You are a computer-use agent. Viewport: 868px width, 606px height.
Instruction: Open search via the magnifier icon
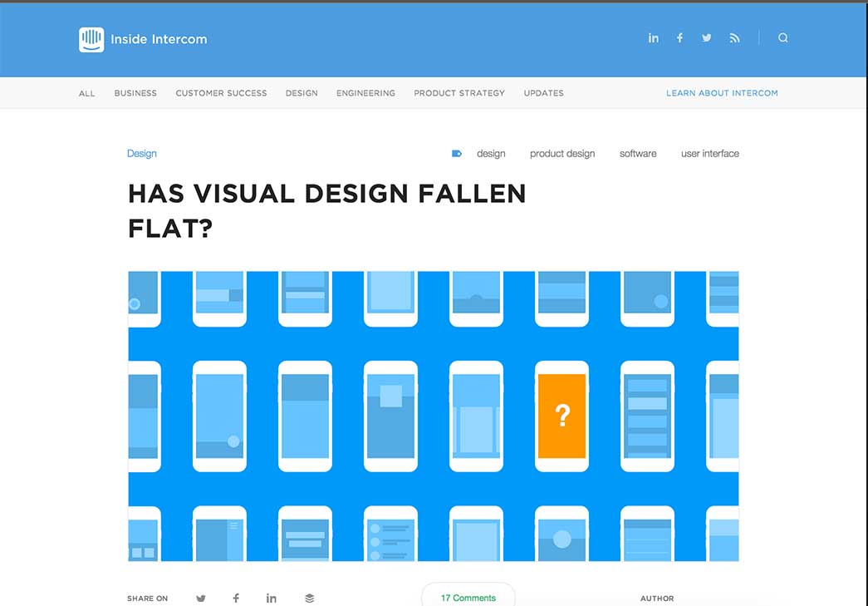point(782,37)
